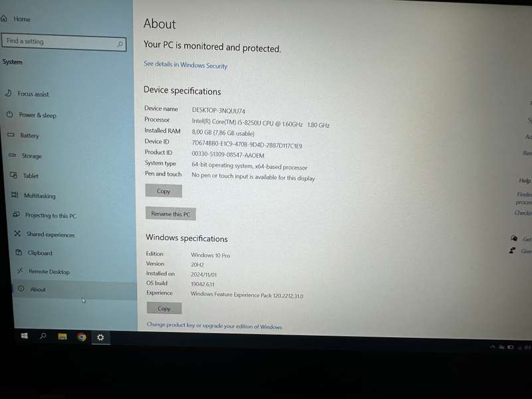Select the Remote Desktop menu entry

pos(49,271)
